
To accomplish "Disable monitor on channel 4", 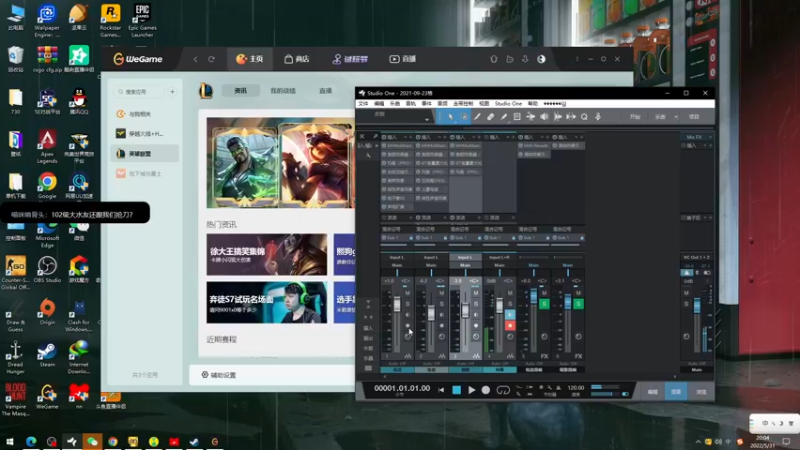I will point(510,315).
